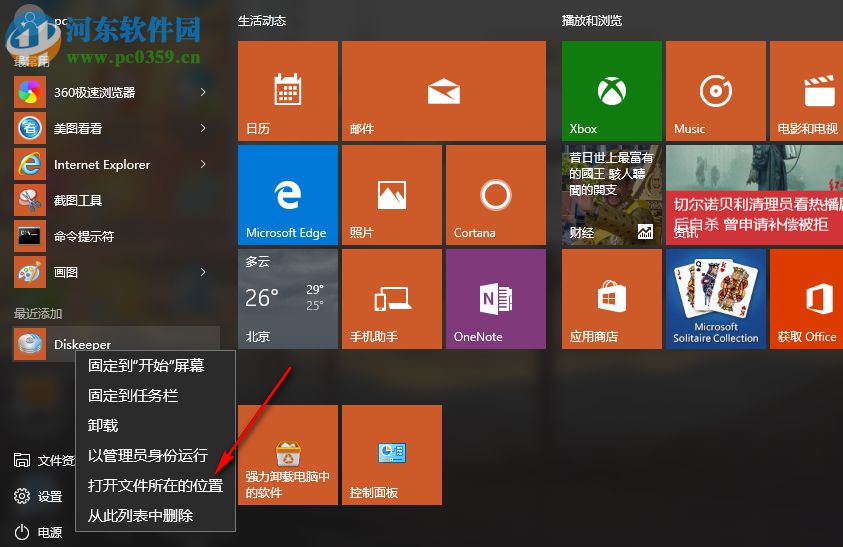The image size is (843, 547).
Task: Open Internet Explorer icon in list
Action: coord(30,164)
